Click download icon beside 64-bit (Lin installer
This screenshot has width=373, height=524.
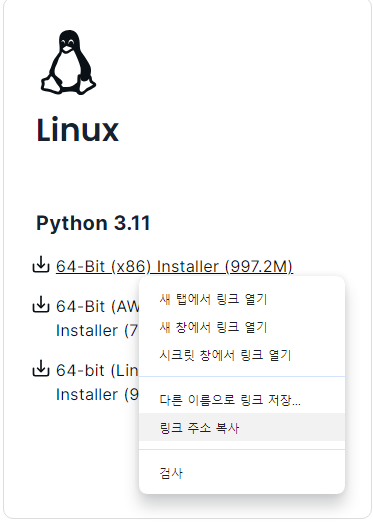(41, 369)
